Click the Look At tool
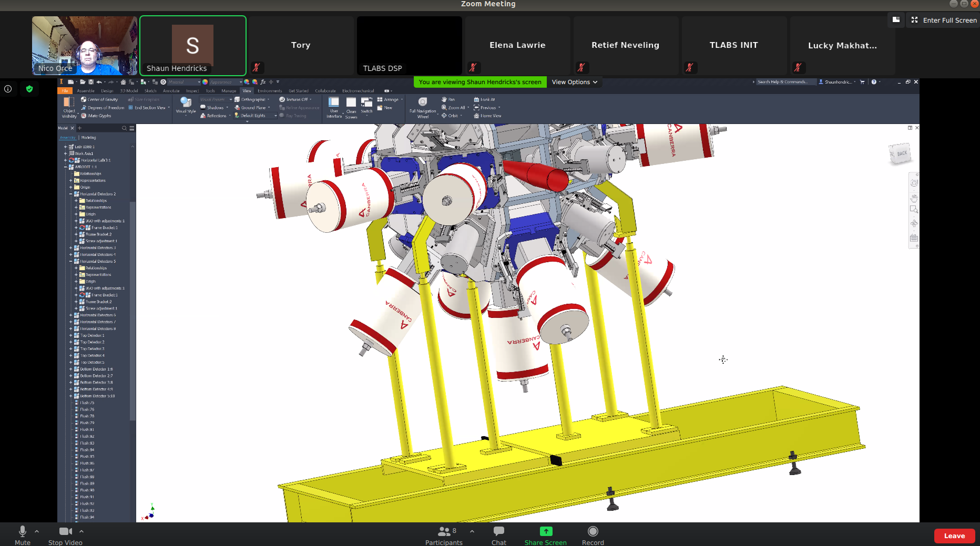The image size is (980, 546). (484, 99)
